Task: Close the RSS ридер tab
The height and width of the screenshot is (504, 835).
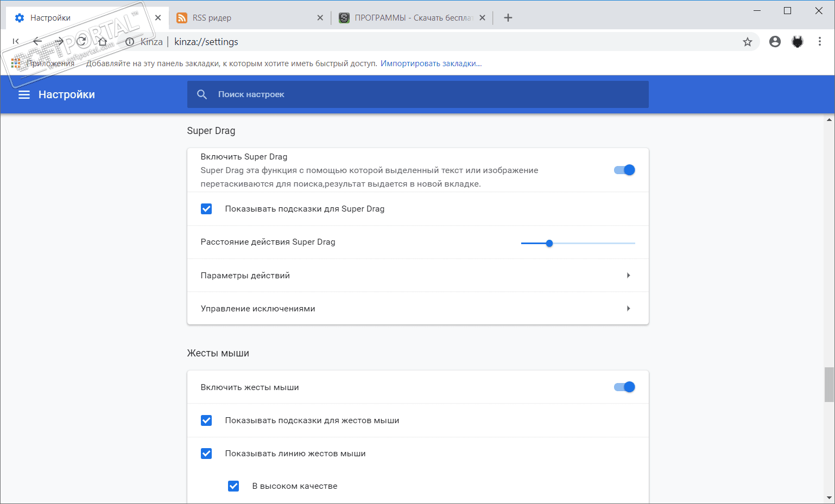Action: [320, 18]
